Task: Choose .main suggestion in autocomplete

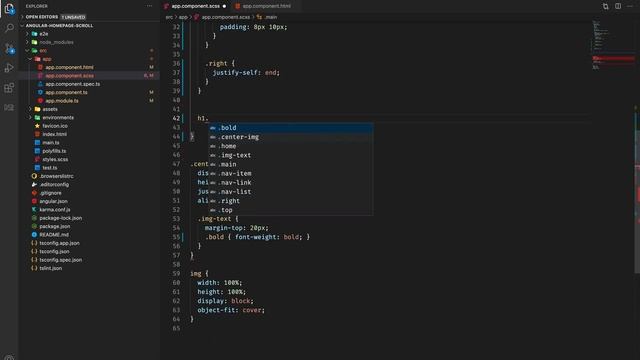Action: [291, 164]
